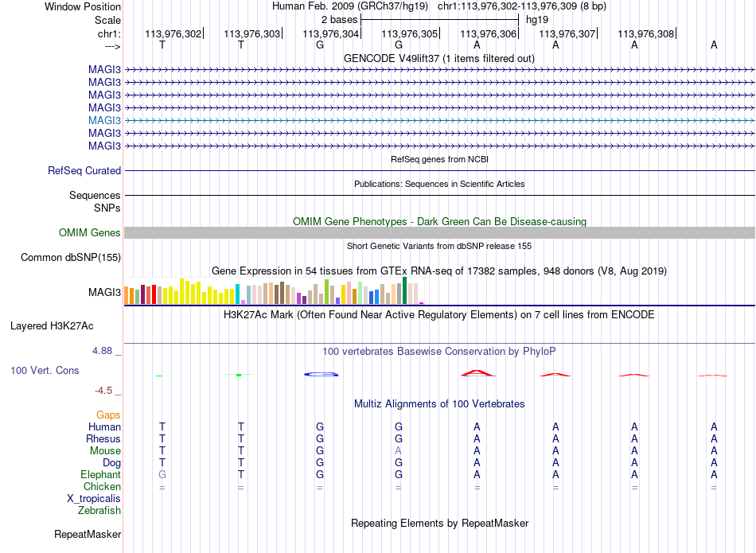
Task: Click the tallest red A PhyloP glyph
Action: tap(477, 372)
